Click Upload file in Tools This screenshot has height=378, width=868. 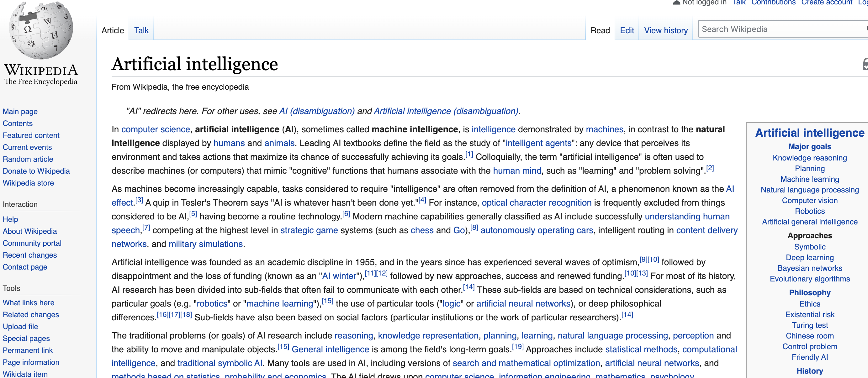tap(21, 327)
